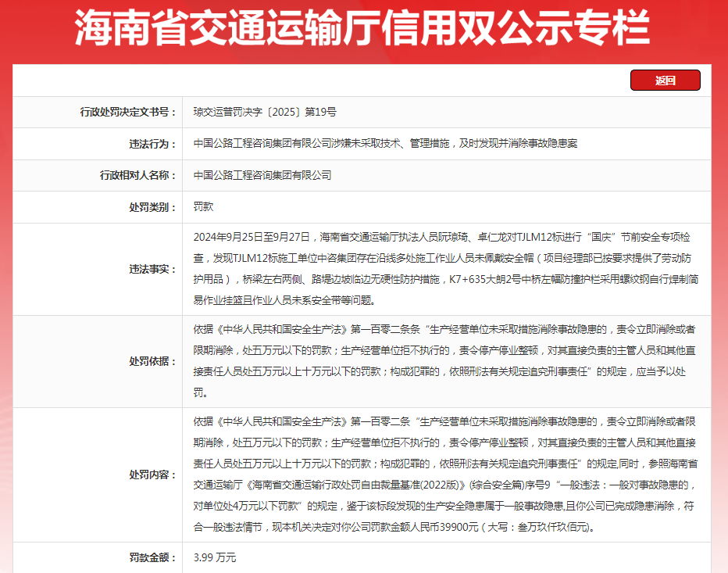Select the document number 琼交运普罚决字〔2025〕第19号

[x=265, y=112]
